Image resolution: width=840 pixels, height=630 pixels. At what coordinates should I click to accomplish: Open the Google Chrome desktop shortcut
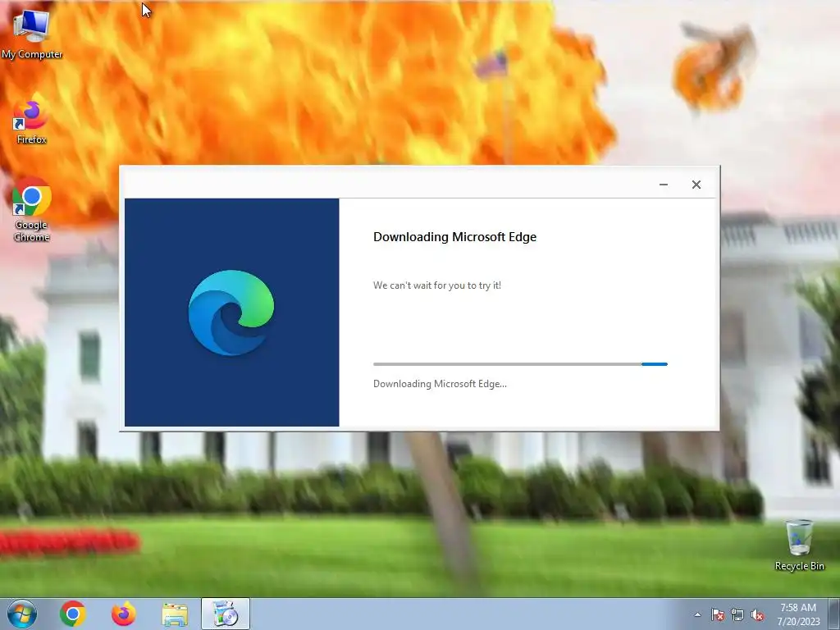pos(32,210)
